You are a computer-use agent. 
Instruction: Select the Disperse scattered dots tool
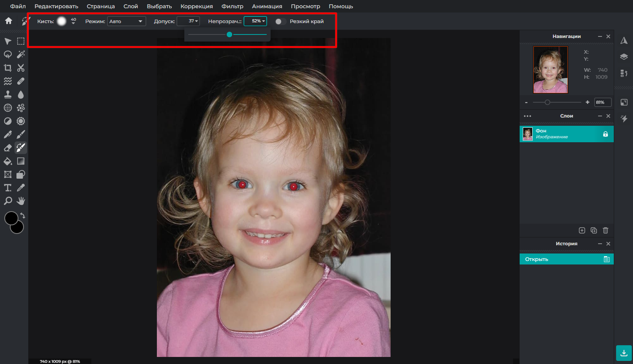(21, 108)
